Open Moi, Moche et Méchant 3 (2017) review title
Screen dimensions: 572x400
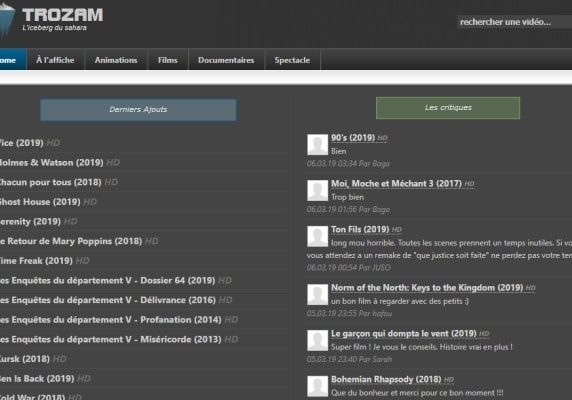point(396,184)
